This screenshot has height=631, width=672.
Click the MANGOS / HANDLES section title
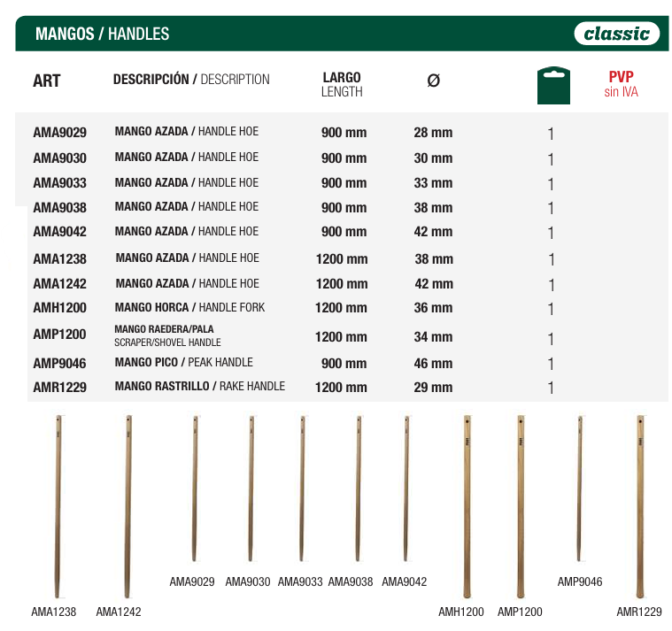(x=102, y=35)
